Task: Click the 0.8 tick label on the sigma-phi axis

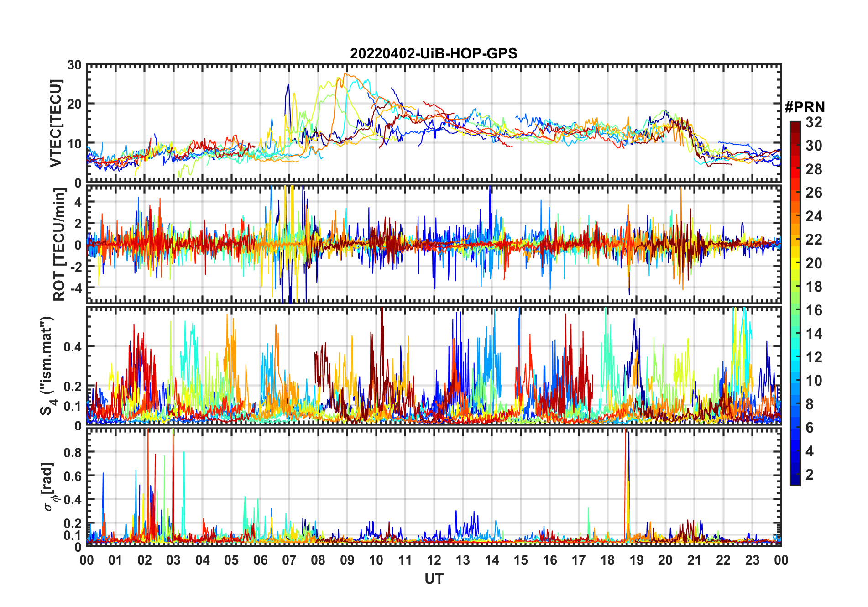Action: (x=73, y=452)
